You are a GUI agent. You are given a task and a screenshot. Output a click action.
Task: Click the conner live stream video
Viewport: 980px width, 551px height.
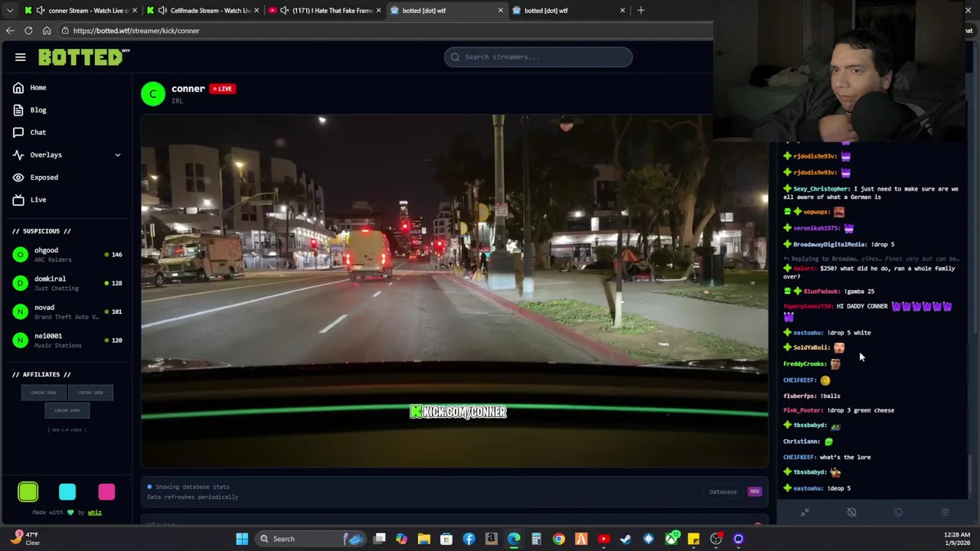[455, 291]
